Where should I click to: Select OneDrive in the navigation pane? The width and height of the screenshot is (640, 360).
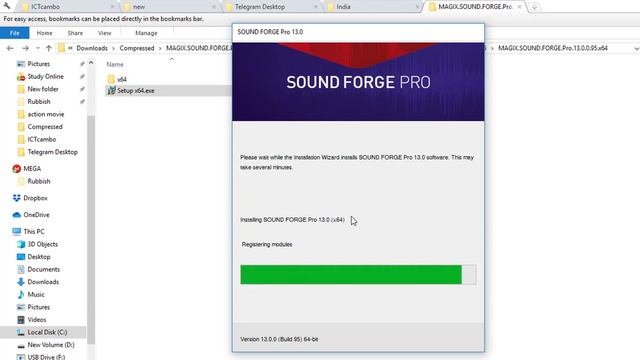36,215
